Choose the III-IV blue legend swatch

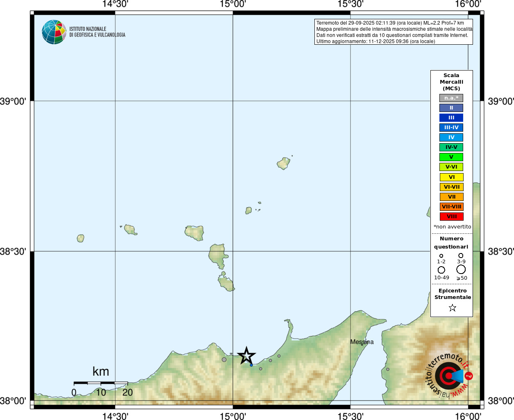(x=451, y=128)
